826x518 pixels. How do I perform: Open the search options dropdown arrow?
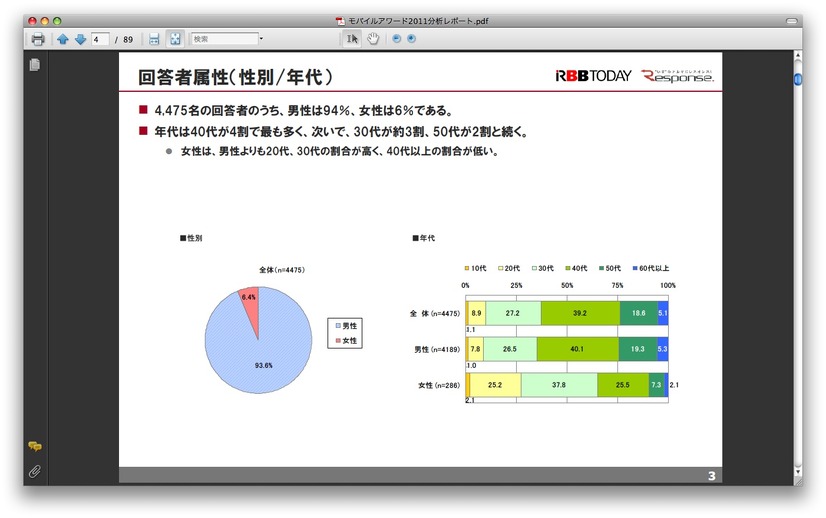(x=261, y=39)
